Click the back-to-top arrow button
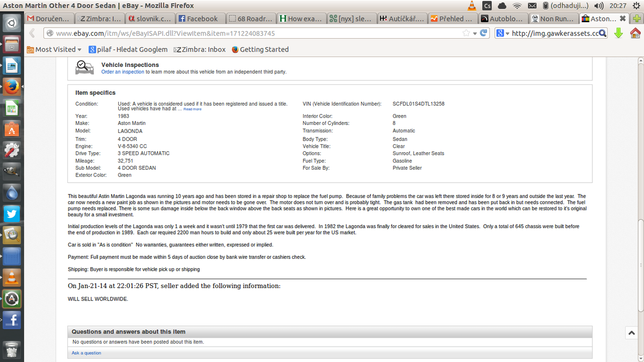This screenshot has height=362, width=644. point(631,333)
